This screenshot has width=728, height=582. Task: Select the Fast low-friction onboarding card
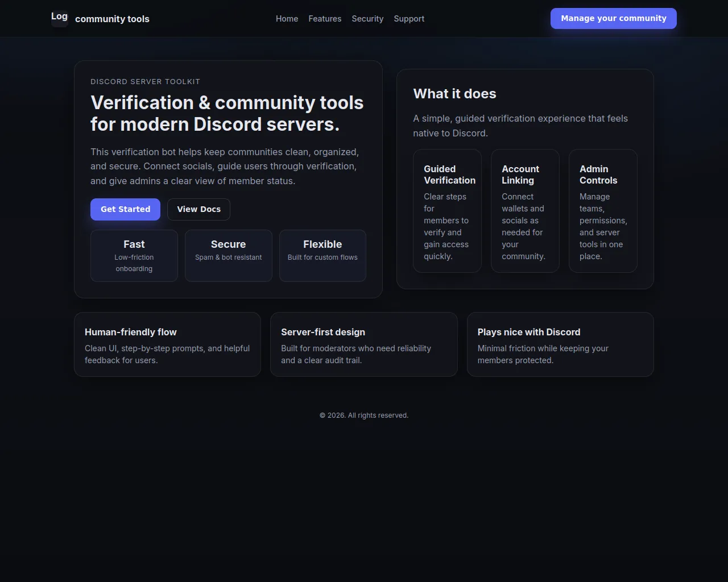134,256
